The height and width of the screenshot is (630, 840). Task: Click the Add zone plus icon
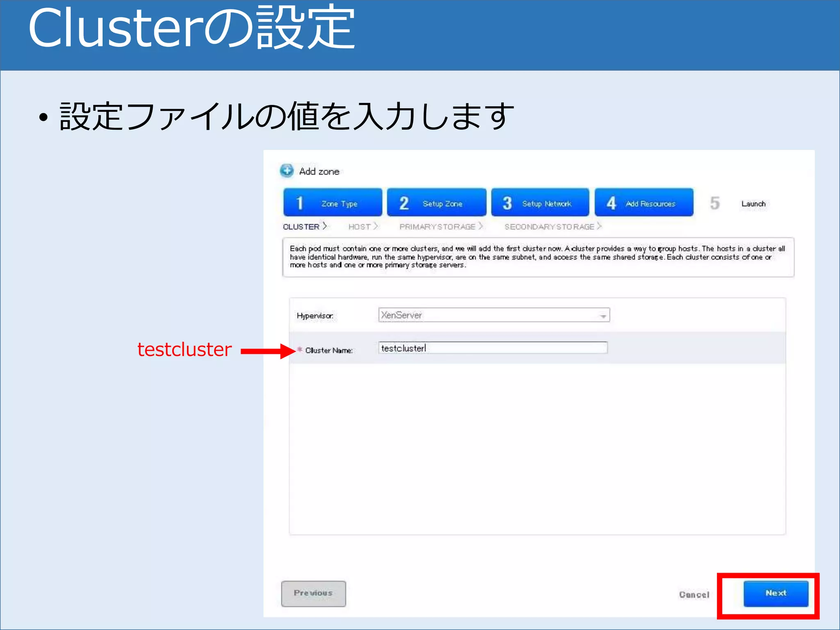(x=287, y=171)
